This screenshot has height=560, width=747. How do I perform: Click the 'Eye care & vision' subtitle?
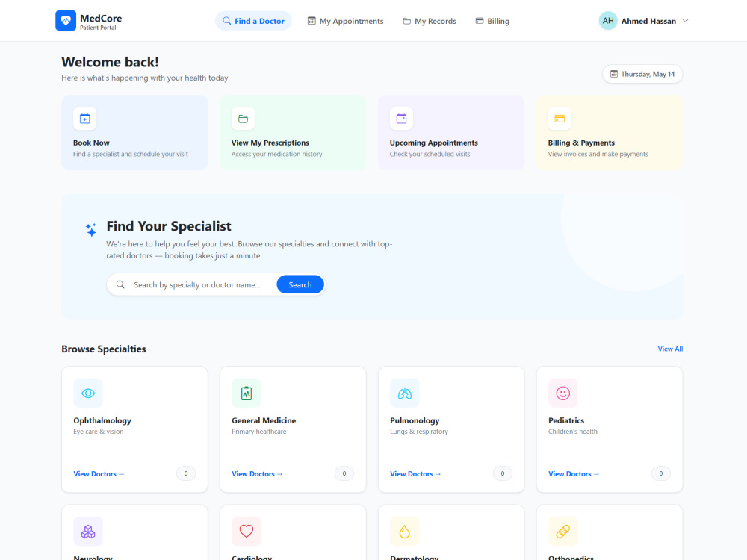point(98,432)
